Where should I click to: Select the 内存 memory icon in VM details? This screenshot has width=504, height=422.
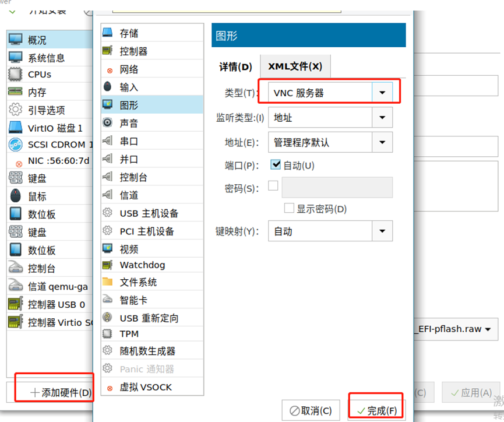coord(15,92)
